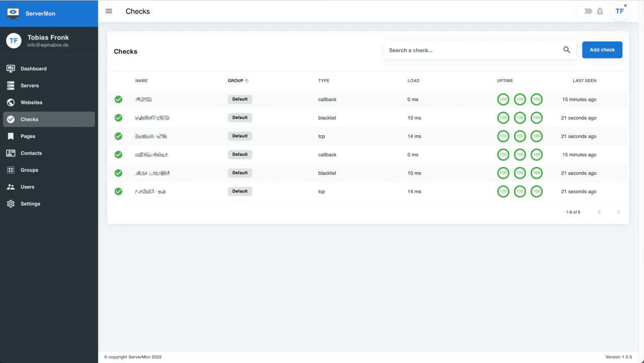Open the TF profile avatar menu
The width and height of the screenshot is (644, 363).
coord(620,11)
